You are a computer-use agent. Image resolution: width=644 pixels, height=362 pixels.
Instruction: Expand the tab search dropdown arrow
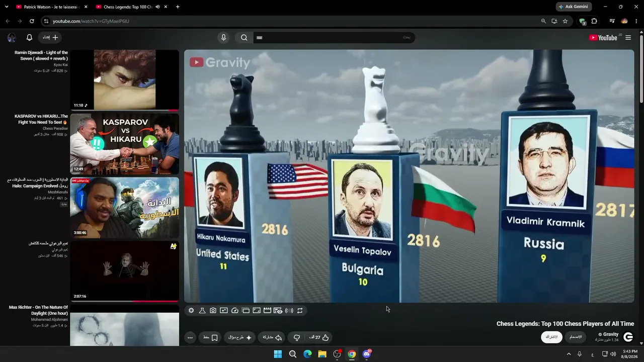(x=7, y=7)
